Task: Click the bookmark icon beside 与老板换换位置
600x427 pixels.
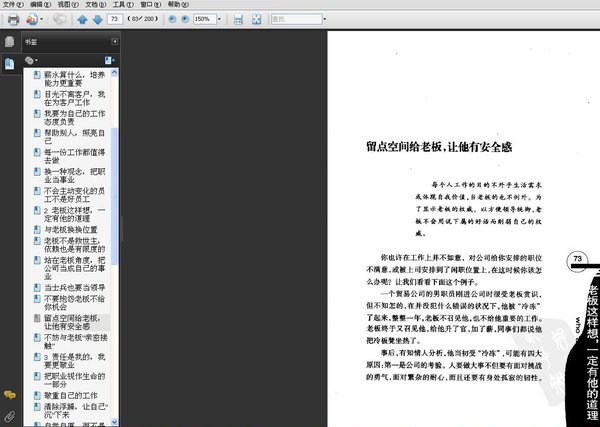Action: (37, 230)
